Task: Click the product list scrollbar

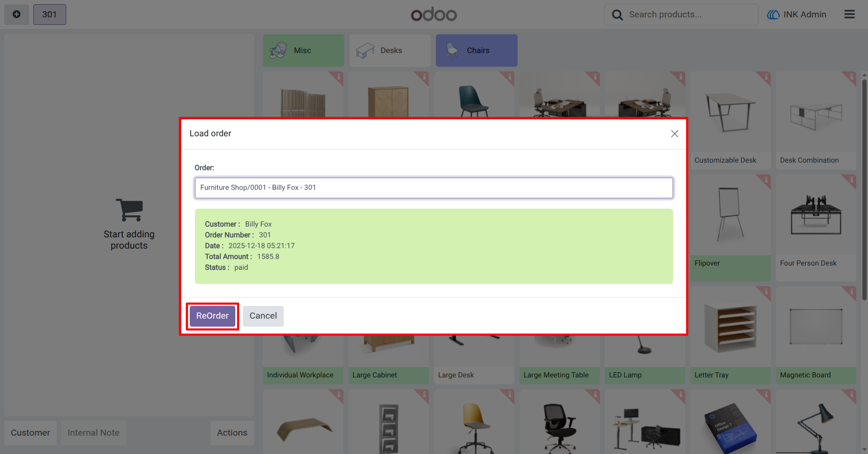Action: (x=864, y=190)
